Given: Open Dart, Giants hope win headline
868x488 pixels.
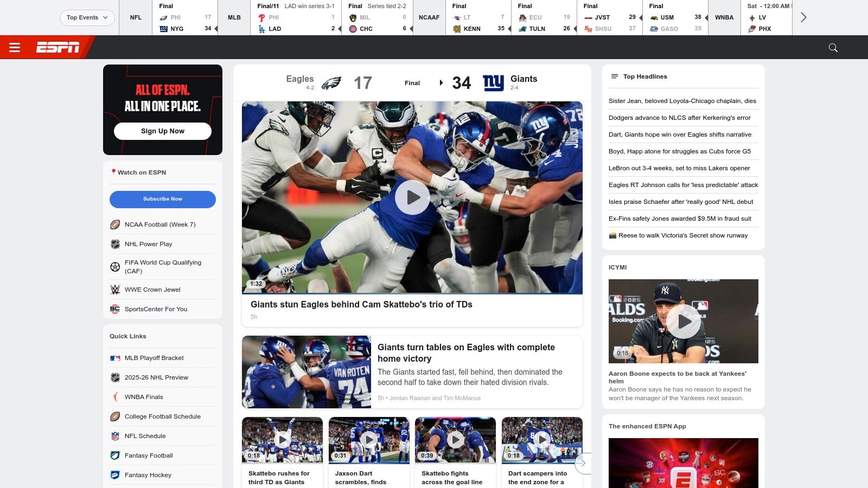Looking at the screenshot, I should (680, 134).
